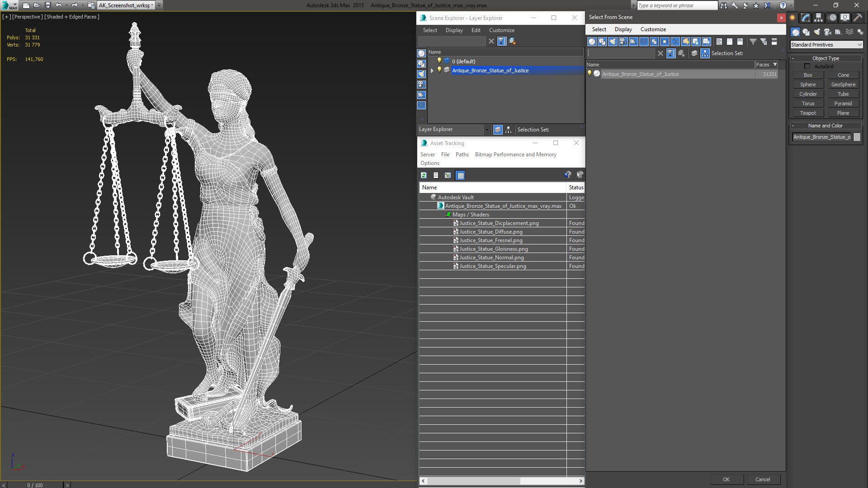Open the Hierarchy command panel tab
The image size is (868, 488).
818,18
